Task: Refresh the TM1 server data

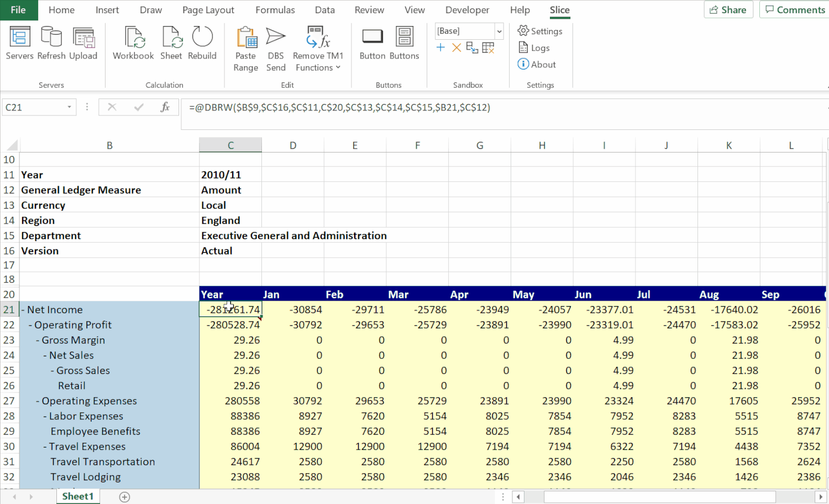Action: coord(51,43)
